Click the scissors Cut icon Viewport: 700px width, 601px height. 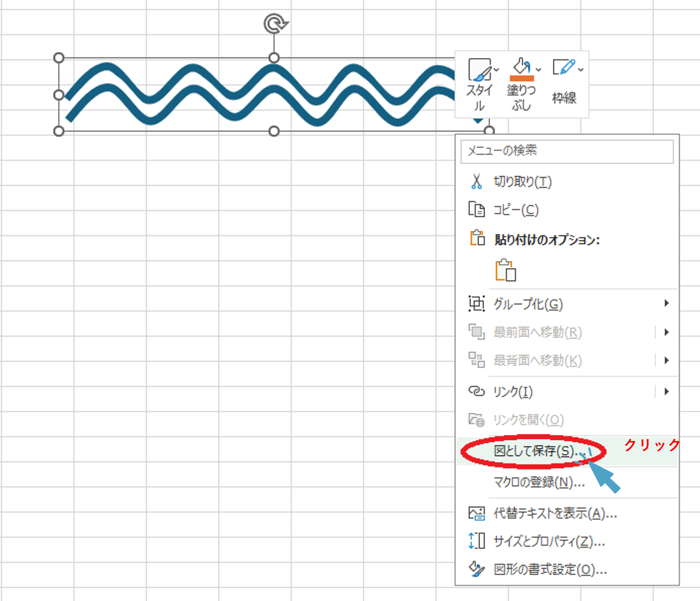click(476, 181)
